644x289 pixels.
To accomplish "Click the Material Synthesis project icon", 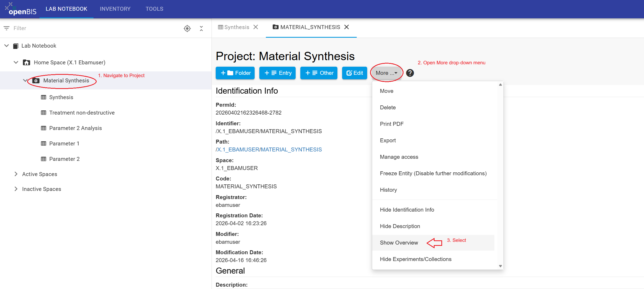I will 36,81.
